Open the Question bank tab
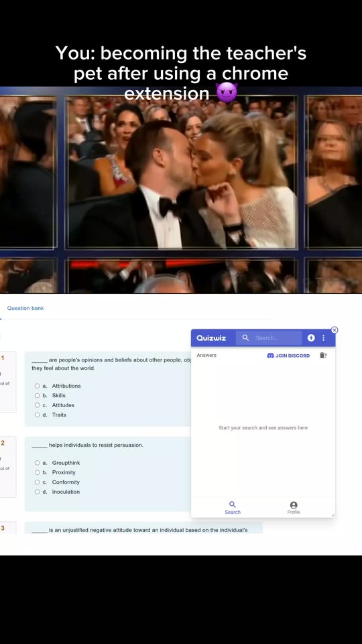 point(25,308)
